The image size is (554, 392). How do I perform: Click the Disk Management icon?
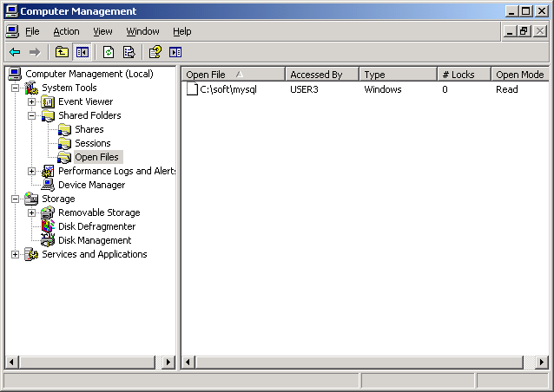tap(48, 240)
